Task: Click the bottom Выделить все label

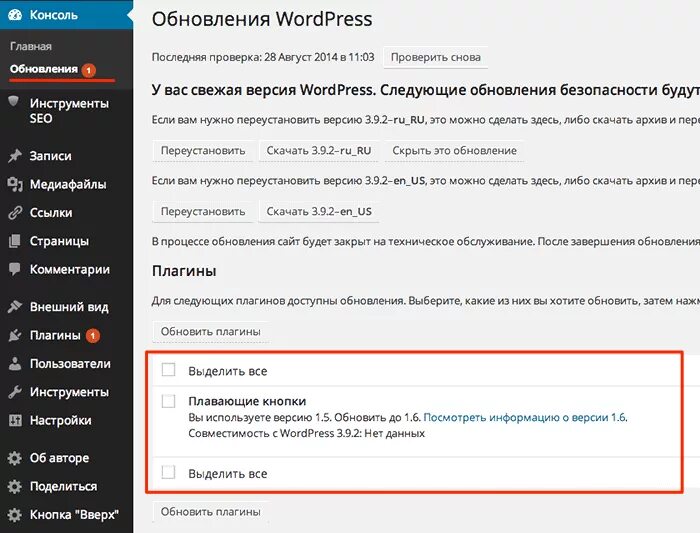Action: click(x=228, y=474)
